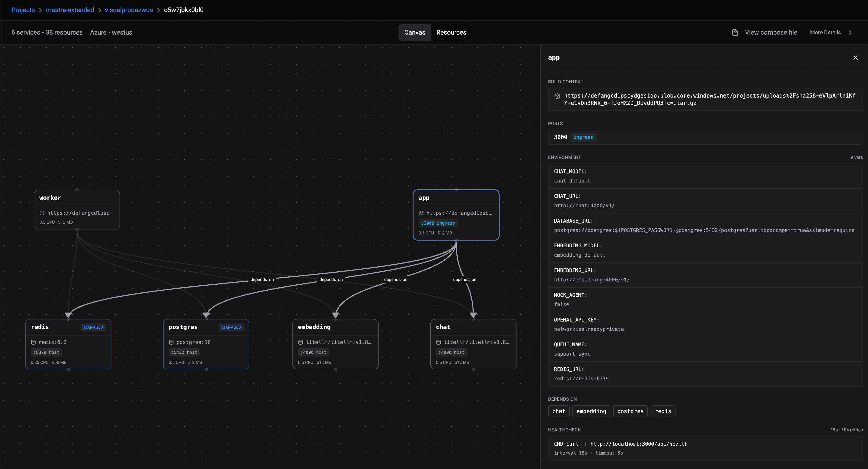This screenshot has width=868, height=469.
Task: Click breadcrumb chevron after mastra-extended
Action: tap(100, 10)
